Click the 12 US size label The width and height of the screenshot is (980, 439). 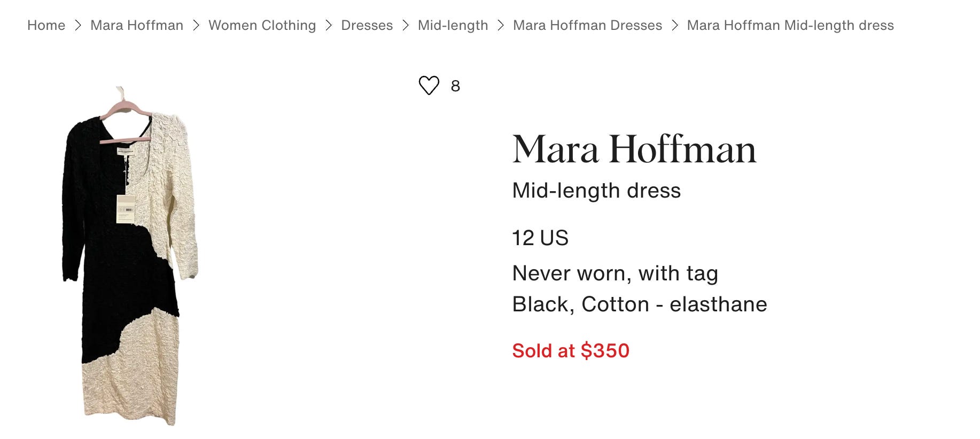pos(540,238)
